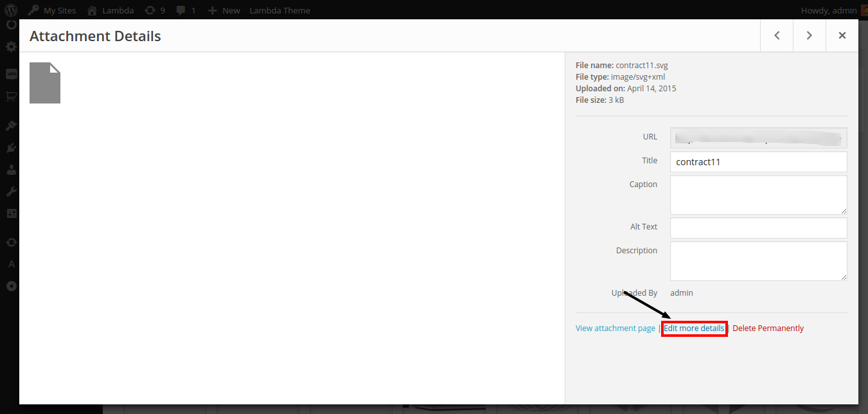This screenshot has height=414, width=868.
Task: Click the circular arrows icon in the sidebar
Action: [11, 242]
